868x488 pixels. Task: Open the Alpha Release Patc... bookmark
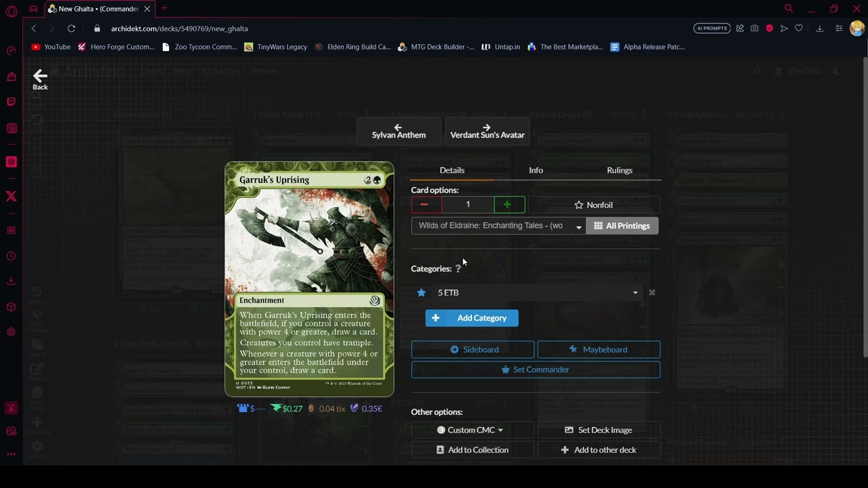[648, 47]
